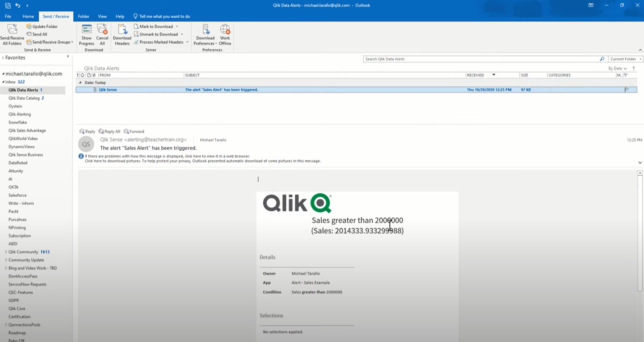Open the File tab
Image resolution: width=644 pixels, height=342 pixels.
8,16
